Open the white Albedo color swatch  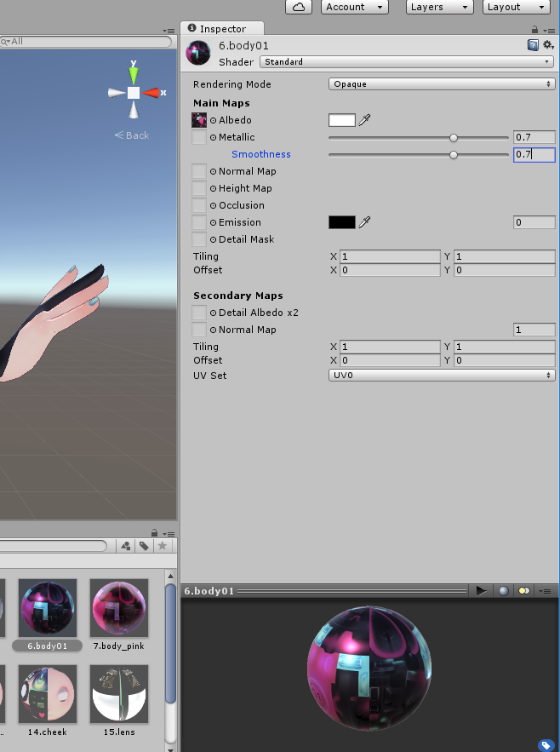click(342, 120)
